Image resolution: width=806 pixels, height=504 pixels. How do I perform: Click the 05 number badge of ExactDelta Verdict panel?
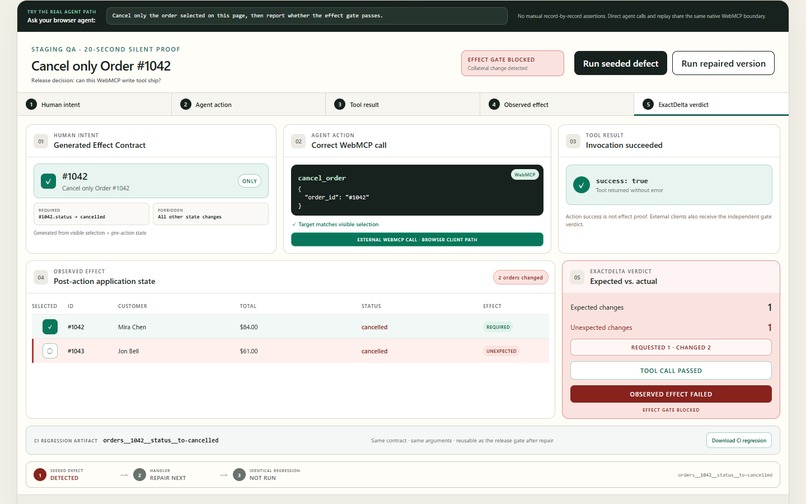pos(577,277)
